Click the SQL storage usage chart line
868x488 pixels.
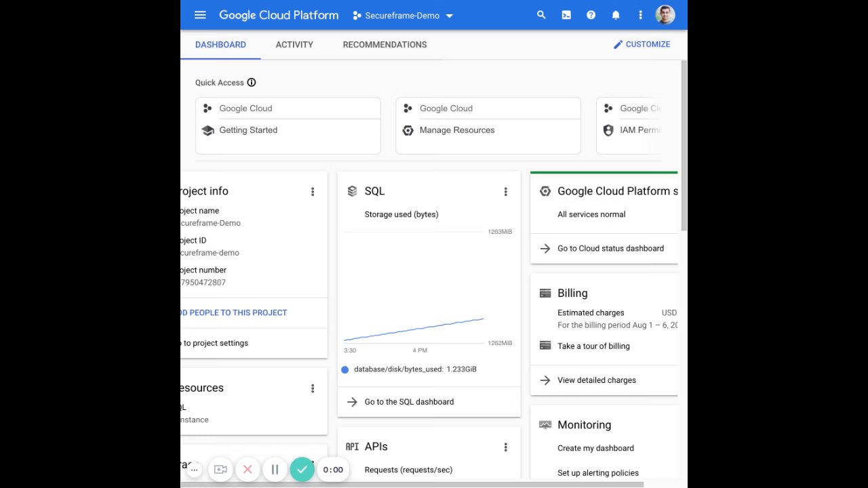414,329
